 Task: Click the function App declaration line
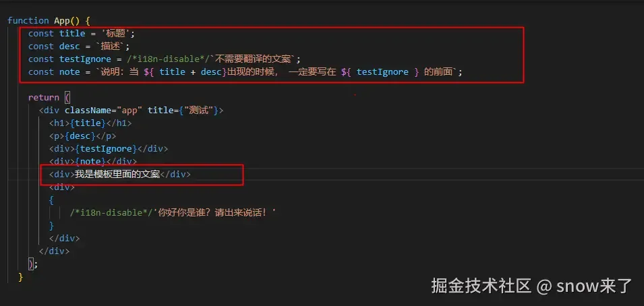(49, 20)
